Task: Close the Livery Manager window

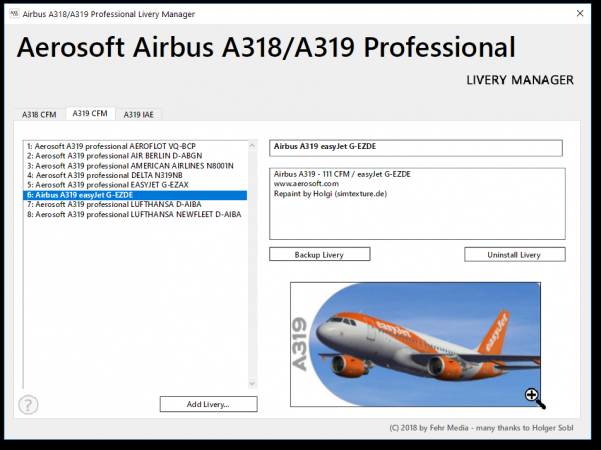Action: (580, 13)
